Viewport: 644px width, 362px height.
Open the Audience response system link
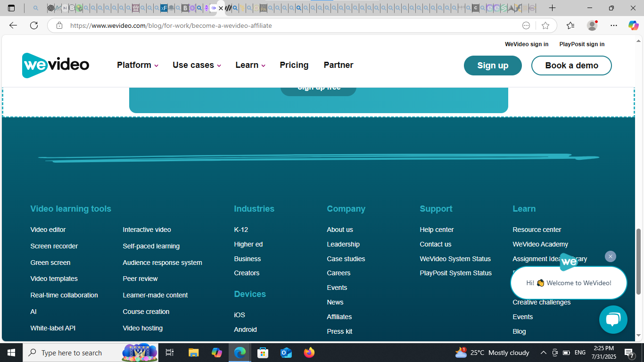pyautogui.click(x=162, y=263)
